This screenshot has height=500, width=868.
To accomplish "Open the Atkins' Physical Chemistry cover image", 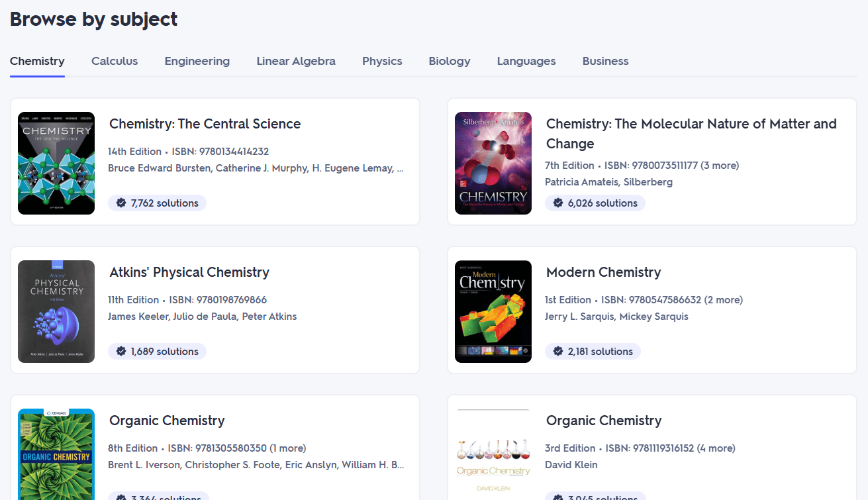I will (56, 311).
